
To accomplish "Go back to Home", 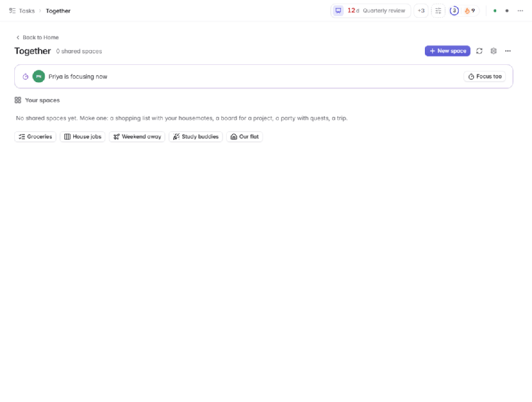I will (x=37, y=38).
